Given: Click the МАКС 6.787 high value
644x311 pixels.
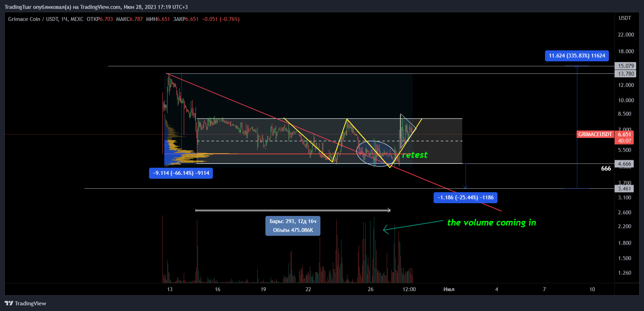Looking at the screenshot, I should click(130, 19).
